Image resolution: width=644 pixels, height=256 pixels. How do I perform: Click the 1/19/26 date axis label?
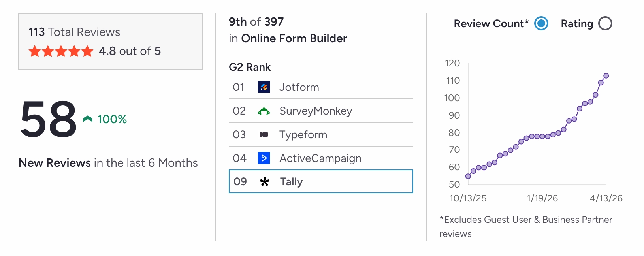tap(542, 198)
